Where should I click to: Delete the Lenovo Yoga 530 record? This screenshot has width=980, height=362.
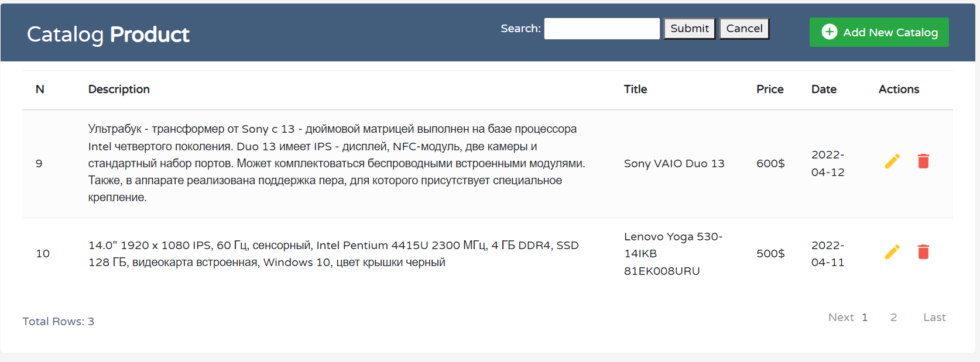coord(924,252)
